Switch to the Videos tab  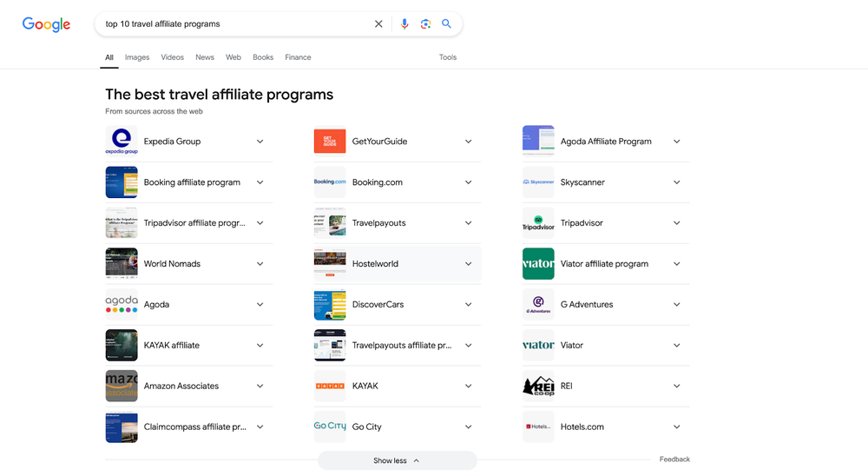point(172,57)
